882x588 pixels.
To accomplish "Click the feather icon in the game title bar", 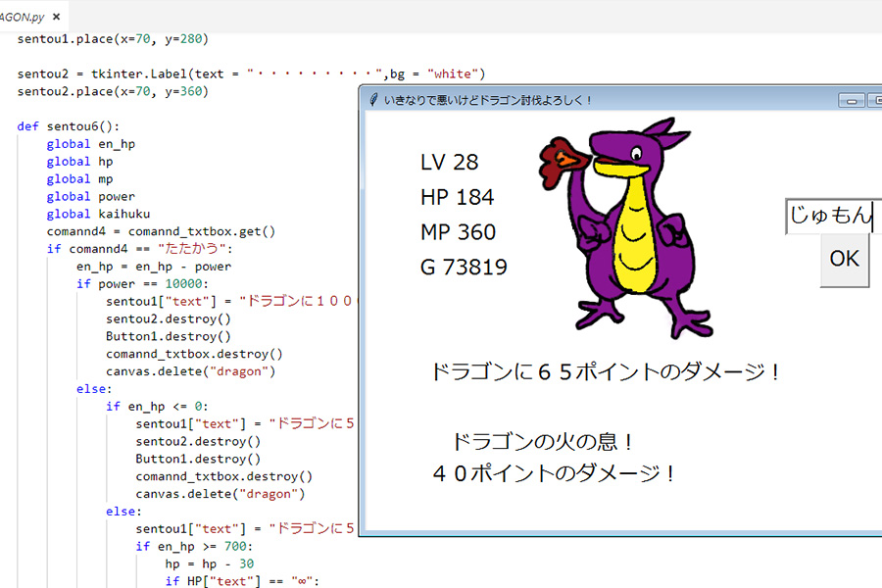I will [373, 100].
